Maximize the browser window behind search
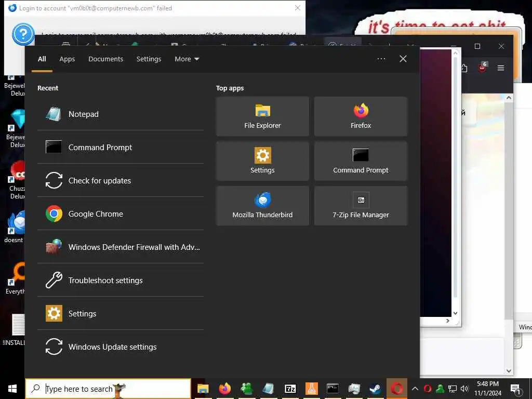Viewport: 532px width, 399px height. (477, 46)
